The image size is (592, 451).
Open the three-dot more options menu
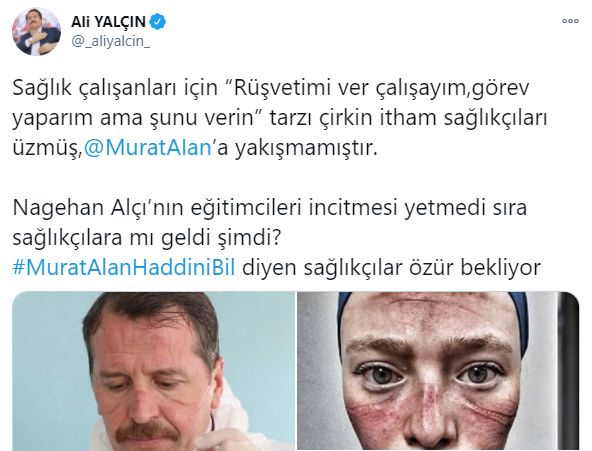click(x=570, y=21)
